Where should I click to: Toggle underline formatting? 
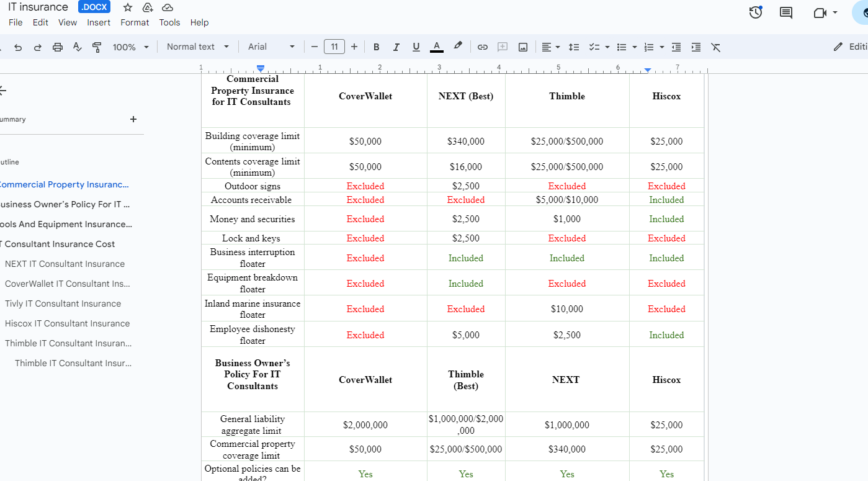click(x=416, y=47)
